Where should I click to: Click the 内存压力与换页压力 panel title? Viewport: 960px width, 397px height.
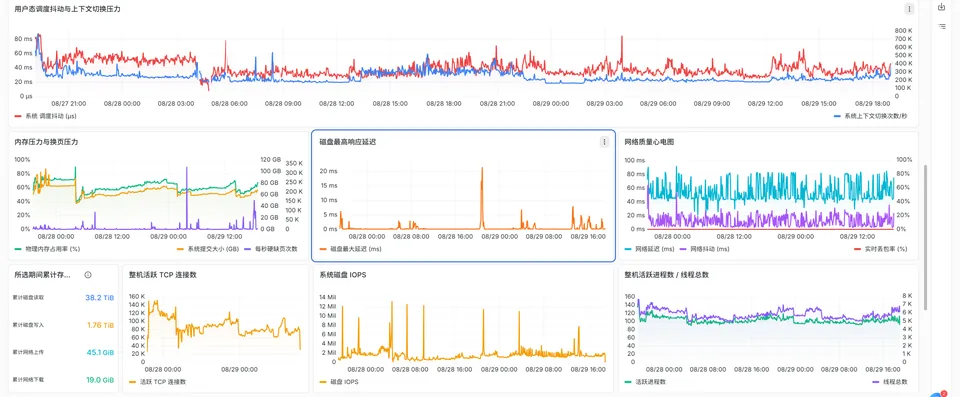point(46,142)
